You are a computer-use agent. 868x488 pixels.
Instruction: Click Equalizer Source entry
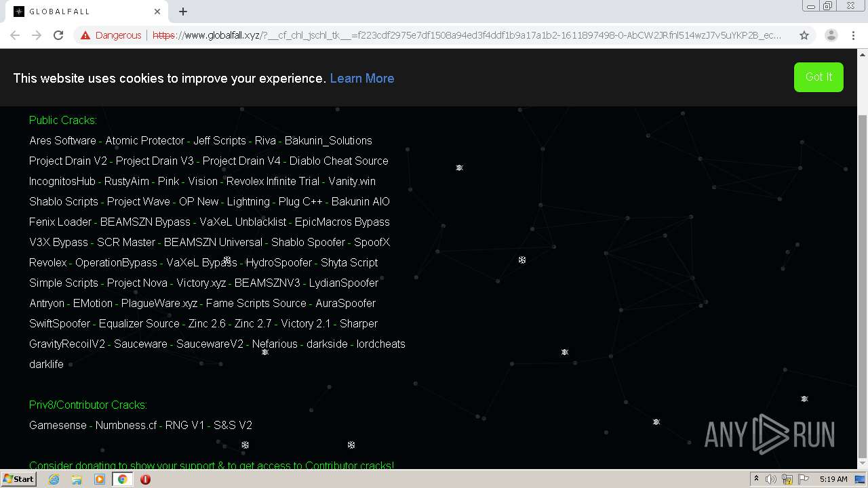tap(139, 323)
